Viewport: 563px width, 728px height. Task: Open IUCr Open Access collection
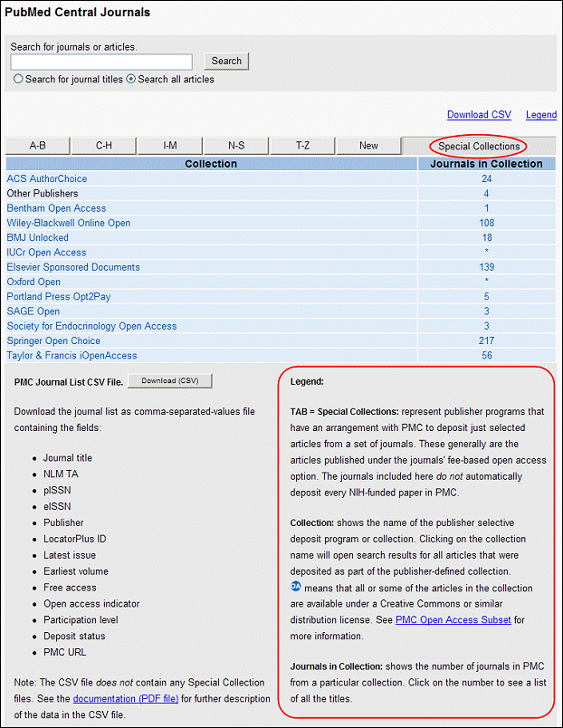(x=46, y=253)
